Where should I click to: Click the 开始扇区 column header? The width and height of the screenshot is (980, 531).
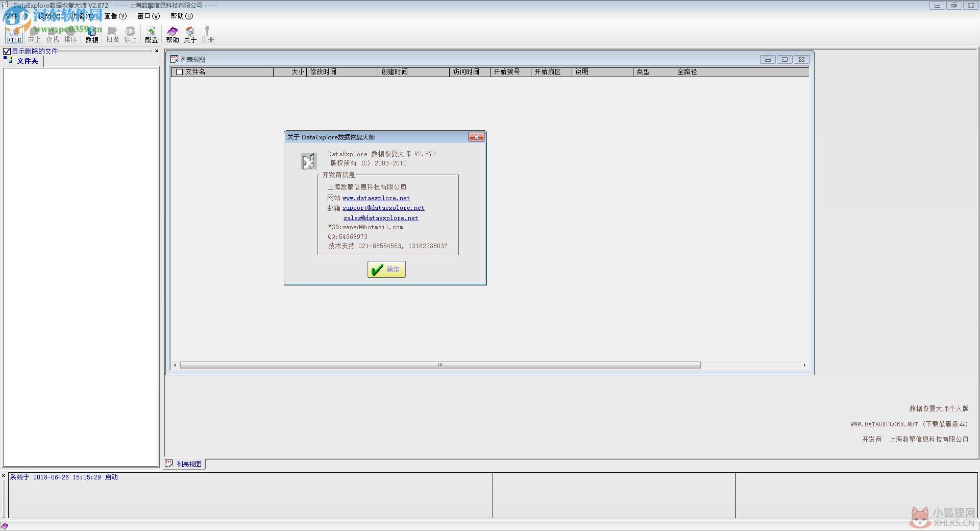click(551, 72)
